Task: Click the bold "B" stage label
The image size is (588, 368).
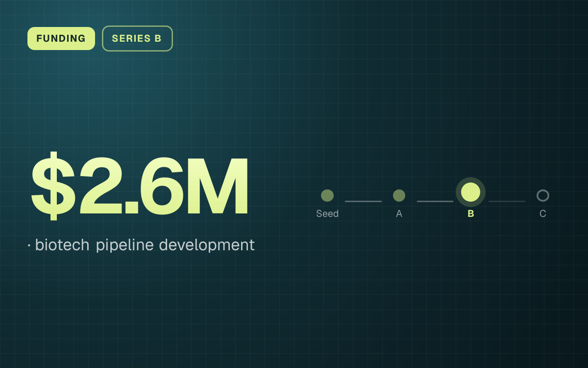Action: pos(470,214)
